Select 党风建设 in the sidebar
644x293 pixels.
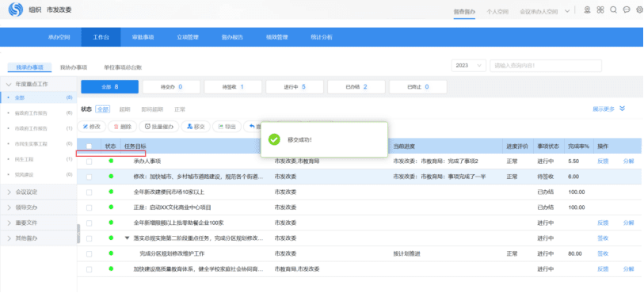click(24, 175)
